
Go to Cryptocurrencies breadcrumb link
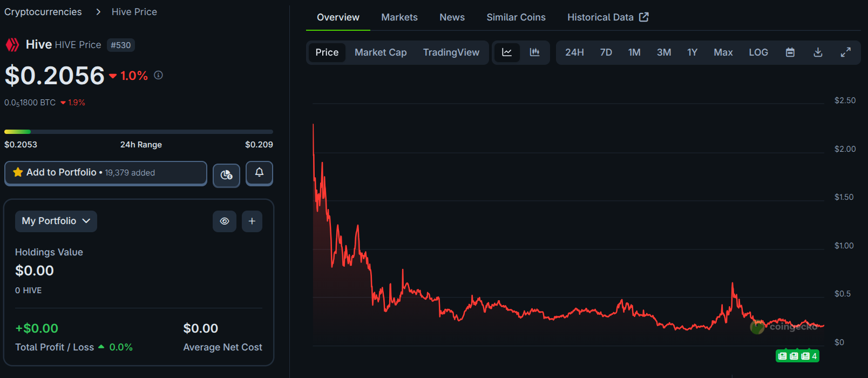tap(43, 12)
